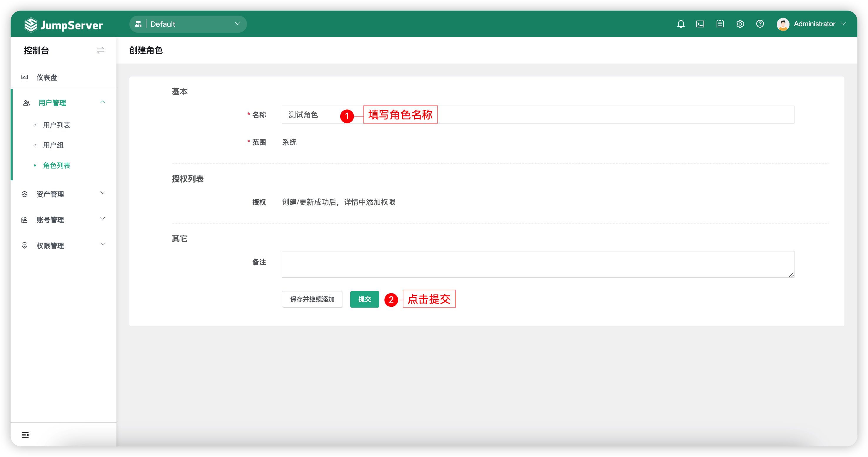Viewport: 868px width, 457px height.
Task: Open the tickets list icon
Action: point(720,24)
